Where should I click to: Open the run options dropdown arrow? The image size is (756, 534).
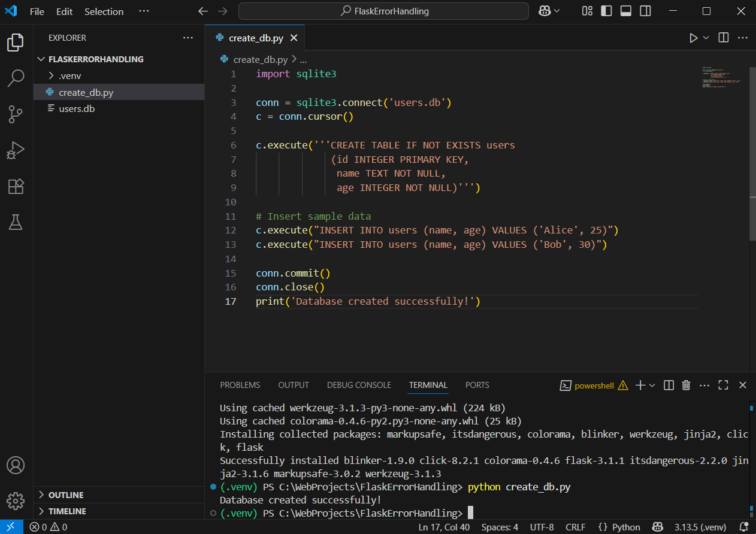tap(706, 38)
